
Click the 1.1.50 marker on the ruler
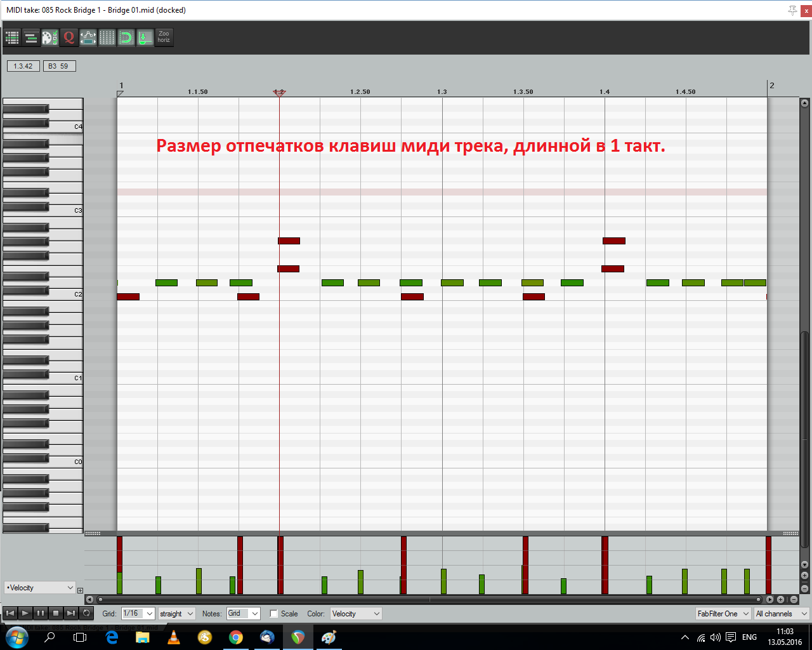click(198, 92)
